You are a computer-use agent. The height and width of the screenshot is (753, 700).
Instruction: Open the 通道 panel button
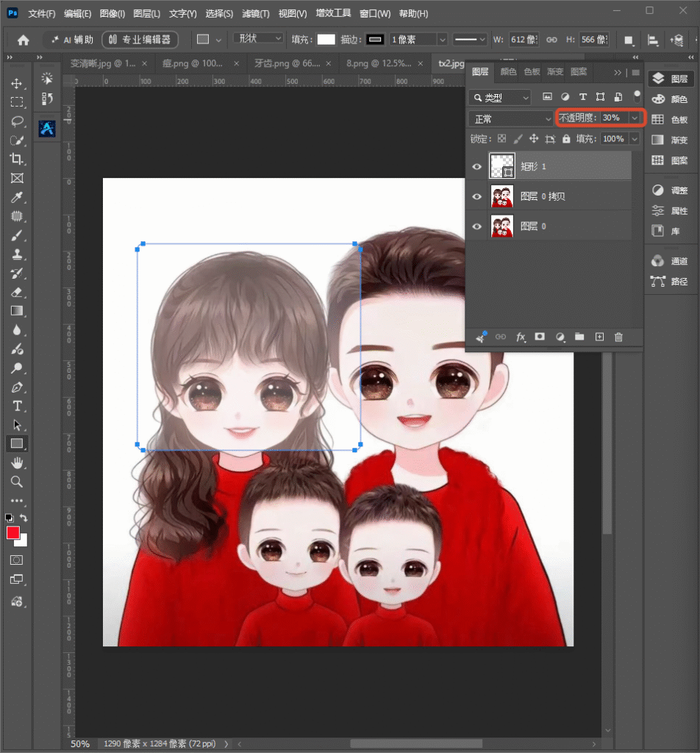coord(671,261)
